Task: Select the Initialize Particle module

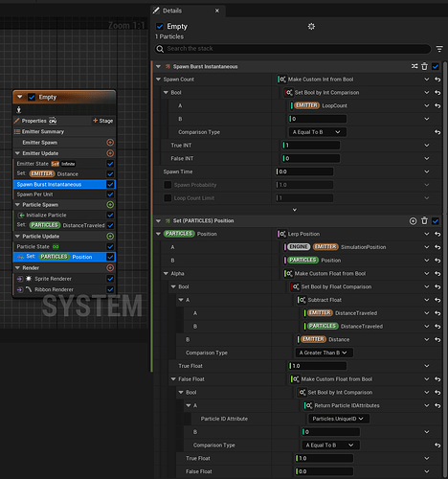Action: point(46,216)
